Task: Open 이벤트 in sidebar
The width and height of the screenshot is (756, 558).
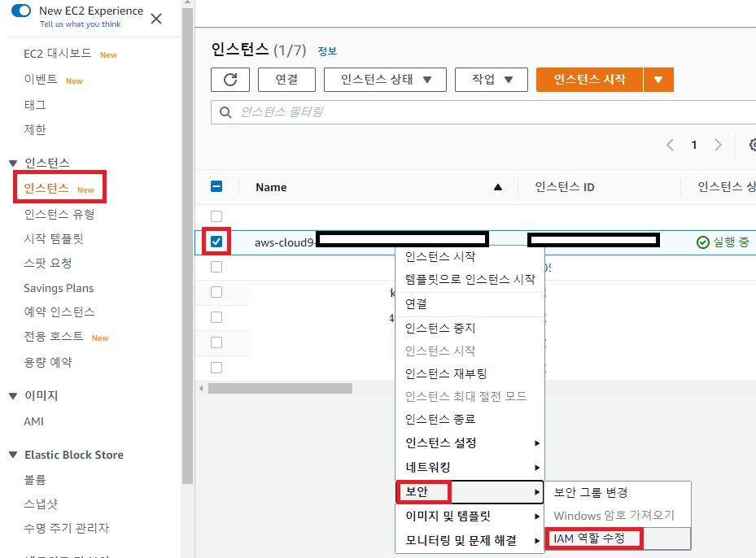Action: [41, 80]
